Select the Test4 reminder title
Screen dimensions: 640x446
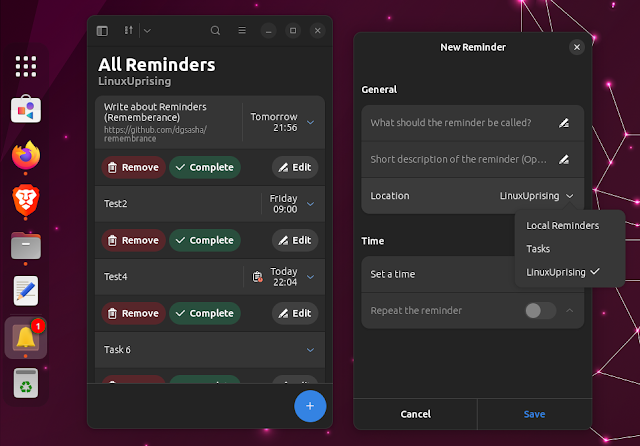116,277
